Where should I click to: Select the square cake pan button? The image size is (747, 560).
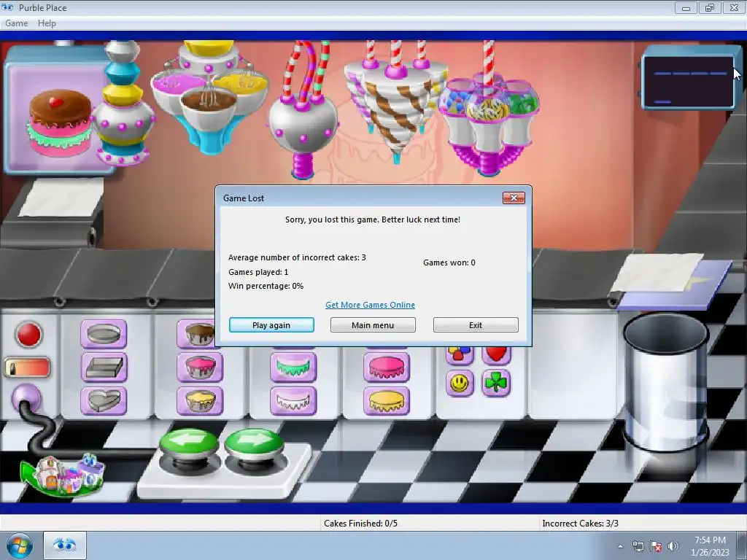click(x=104, y=367)
